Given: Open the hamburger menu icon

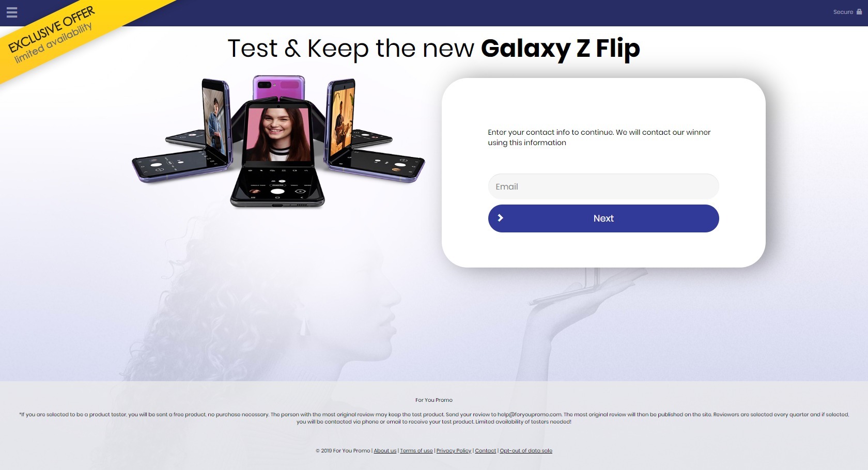Looking at the screenshot, I should (x=12, y=12).
